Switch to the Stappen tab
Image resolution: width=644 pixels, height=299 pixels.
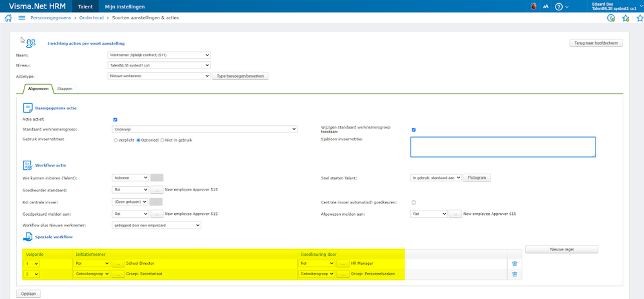65,88
